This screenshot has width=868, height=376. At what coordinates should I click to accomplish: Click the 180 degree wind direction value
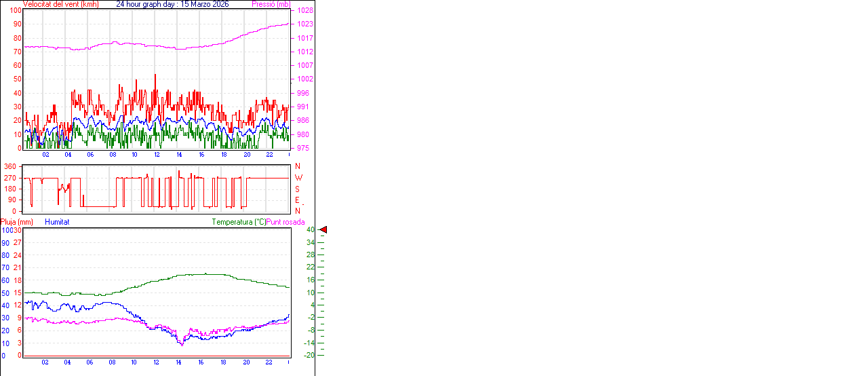tap(10, 189)
